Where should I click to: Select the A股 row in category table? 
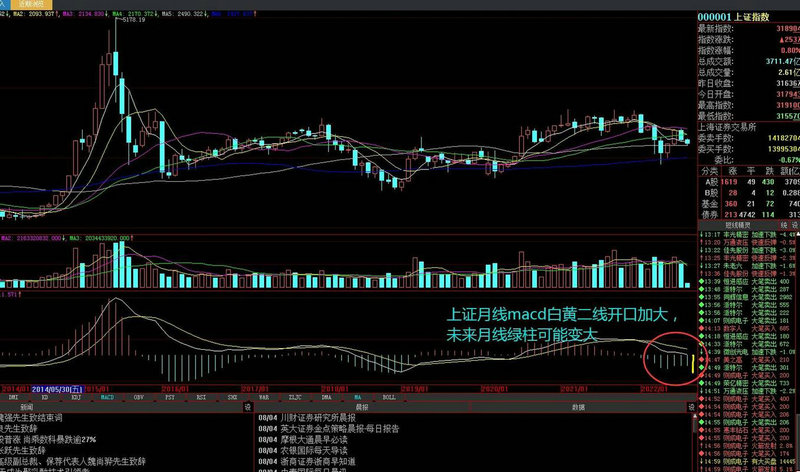[706, 183]
